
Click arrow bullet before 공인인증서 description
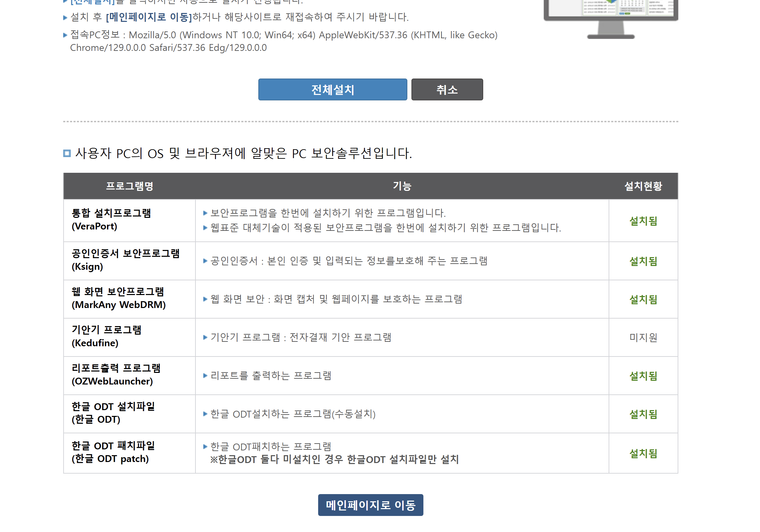[205, 261]
